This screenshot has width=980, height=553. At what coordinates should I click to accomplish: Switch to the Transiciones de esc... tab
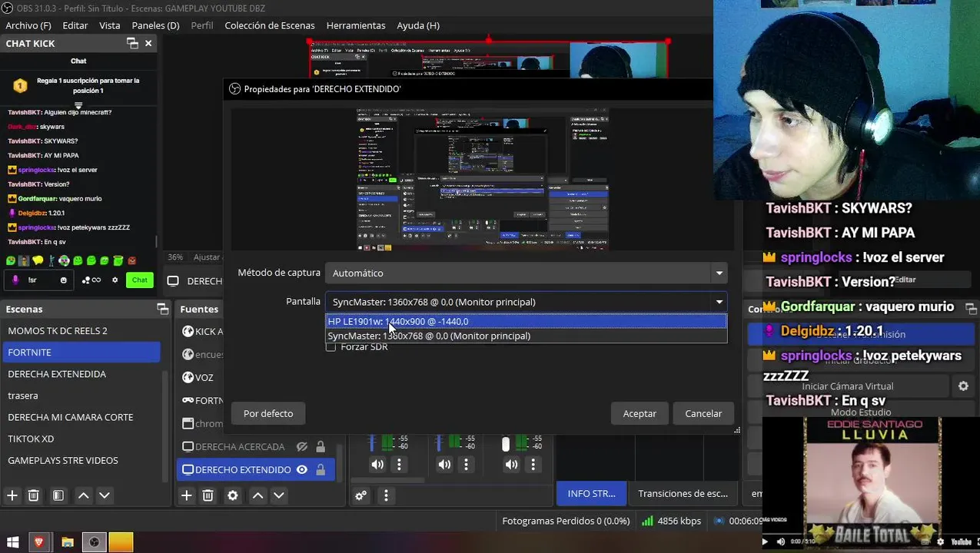683,494
